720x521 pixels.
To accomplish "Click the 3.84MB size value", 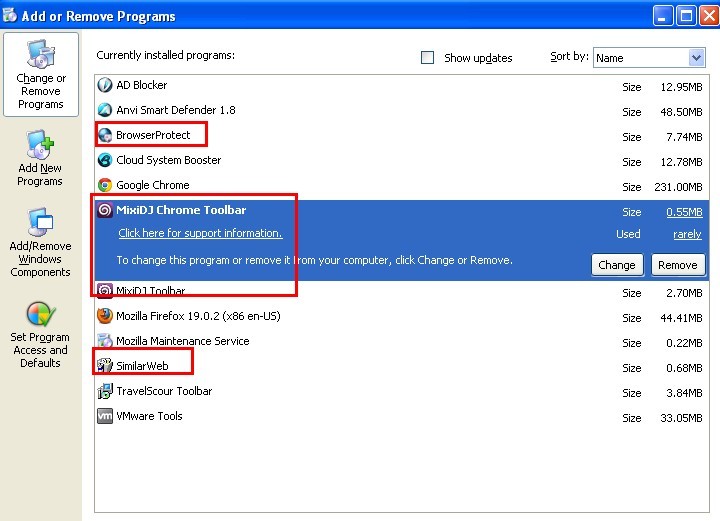I will (684, 393).
